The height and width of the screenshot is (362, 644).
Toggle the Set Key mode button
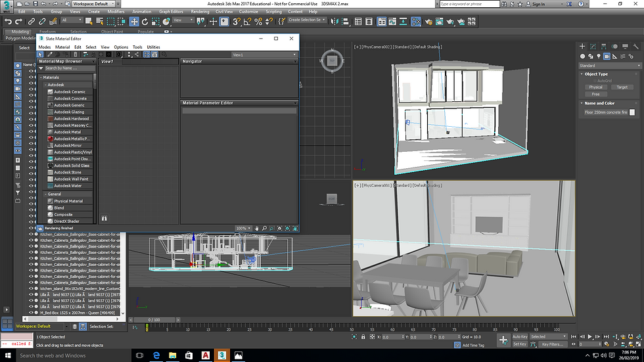pyautogui.click(x=520, y=344)
